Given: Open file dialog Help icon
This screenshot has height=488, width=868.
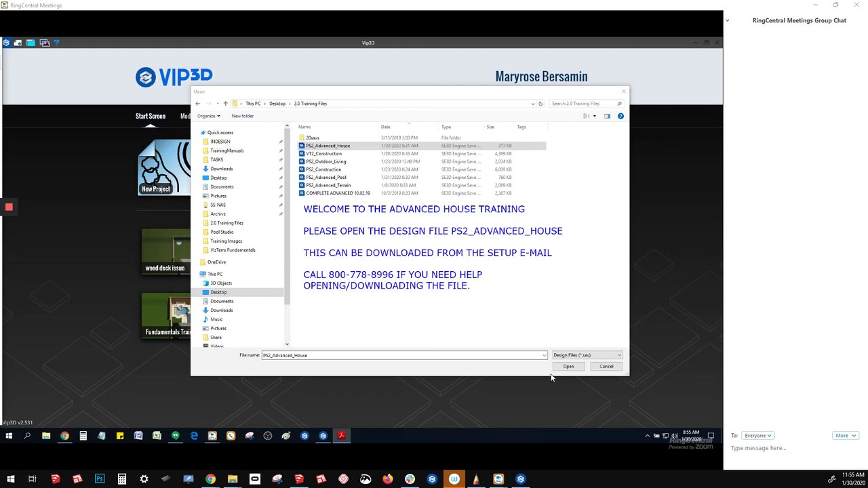Looking at the screenshot, I should tap(620, 116).
